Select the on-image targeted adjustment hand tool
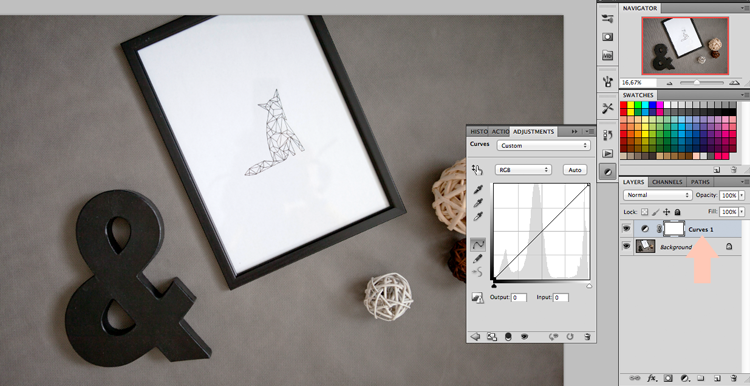The image size is (750, 386). pyautogui.click(x=477, y=170)
